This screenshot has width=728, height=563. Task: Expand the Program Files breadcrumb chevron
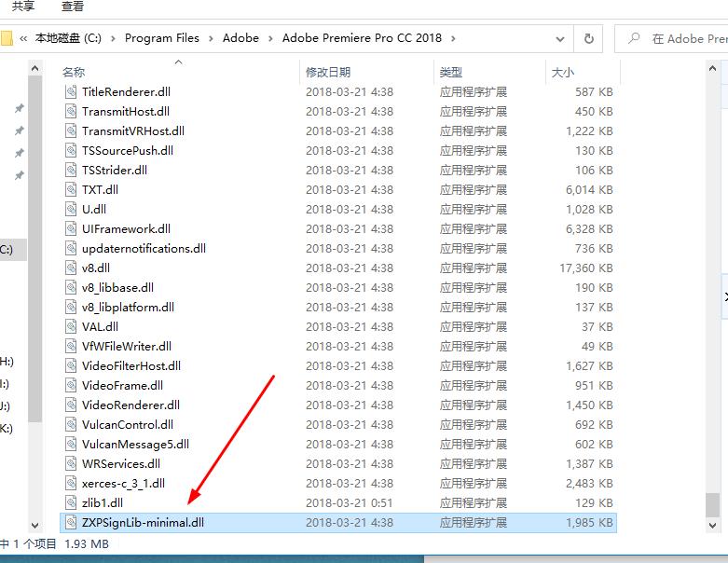(211, 38)
